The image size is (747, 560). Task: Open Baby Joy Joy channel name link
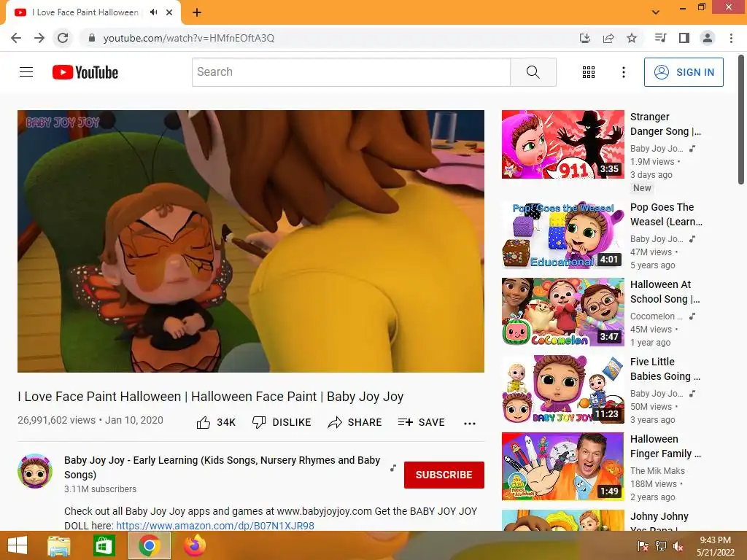click(222, 467)
